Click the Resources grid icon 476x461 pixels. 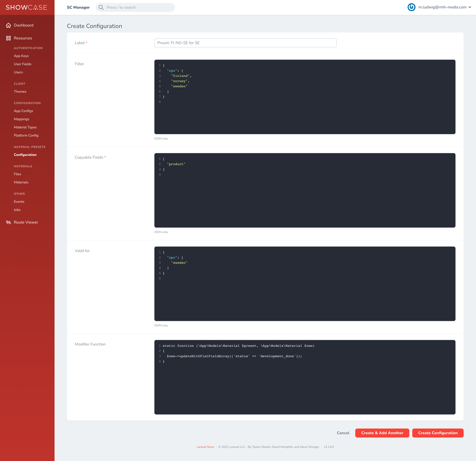(9, 38)
